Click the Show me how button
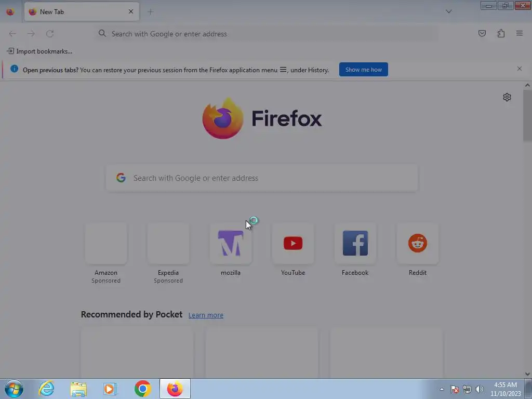The height and width of the screenshot is (399, 532). [363, 70]
